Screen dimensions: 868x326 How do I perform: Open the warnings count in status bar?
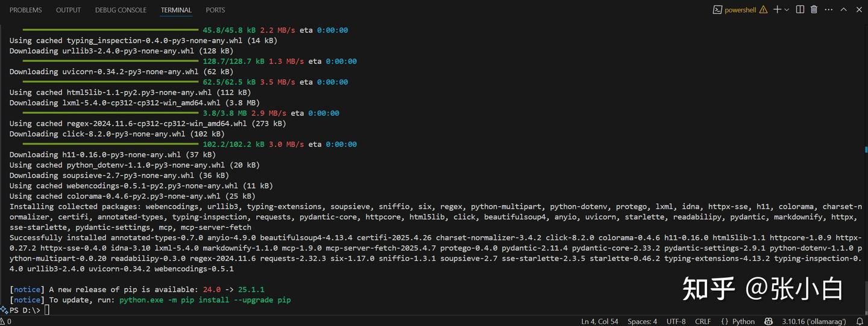pos(5,321)
